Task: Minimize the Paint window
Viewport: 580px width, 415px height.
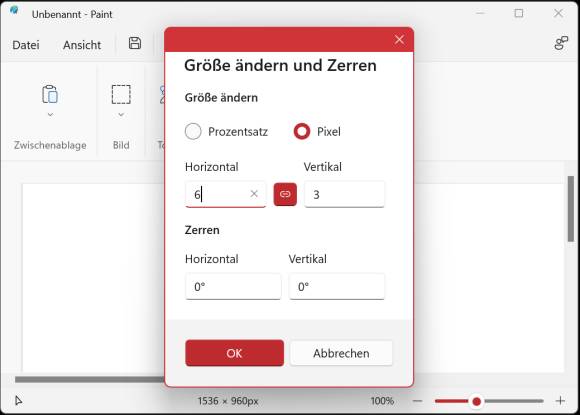Action: 480,13
